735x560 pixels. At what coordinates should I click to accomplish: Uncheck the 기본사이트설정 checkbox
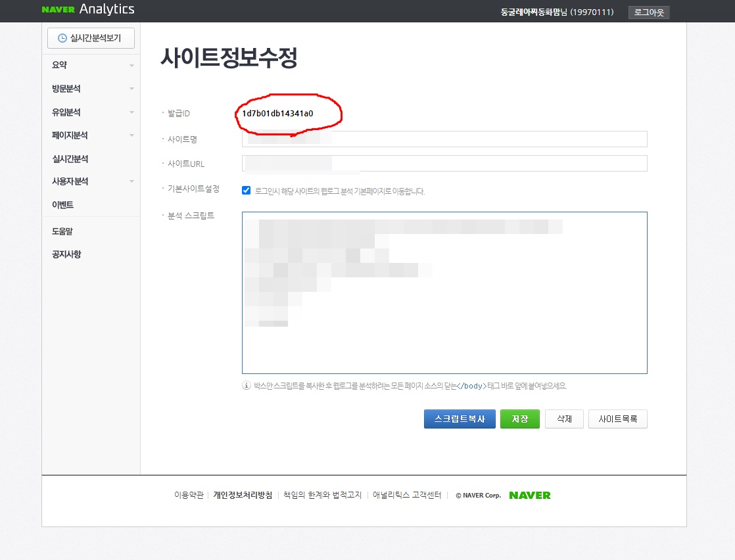pyautogui.click(x=246, y=190)
